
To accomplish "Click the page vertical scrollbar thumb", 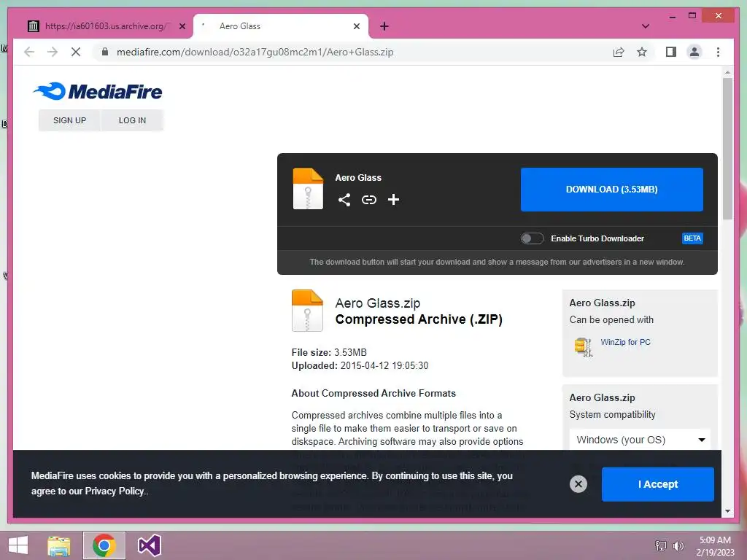I will point(727,149).
